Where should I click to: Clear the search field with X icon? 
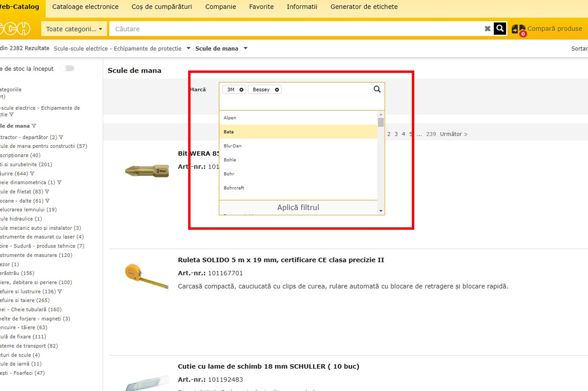[x=487, y=29]
